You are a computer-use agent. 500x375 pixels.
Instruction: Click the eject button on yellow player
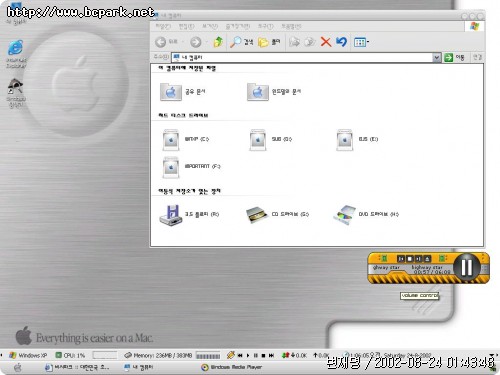click(427, 258)
